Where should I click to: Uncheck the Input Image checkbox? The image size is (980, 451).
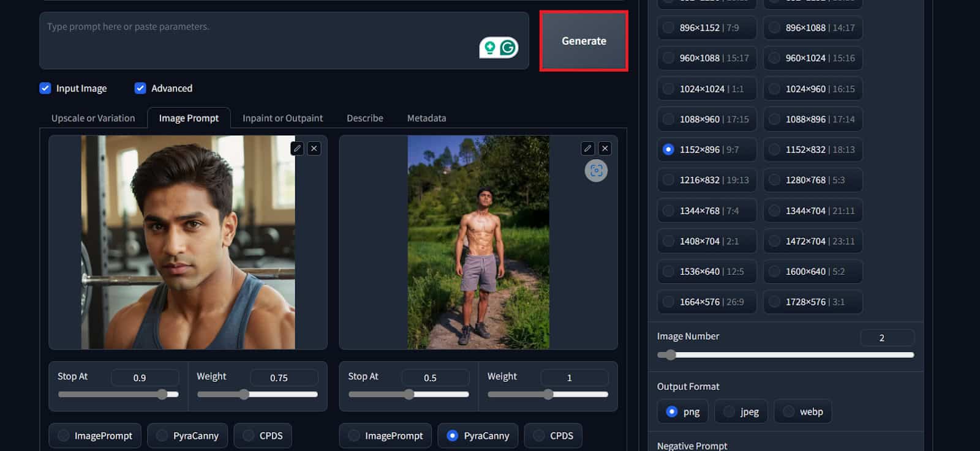coord(45,88)
